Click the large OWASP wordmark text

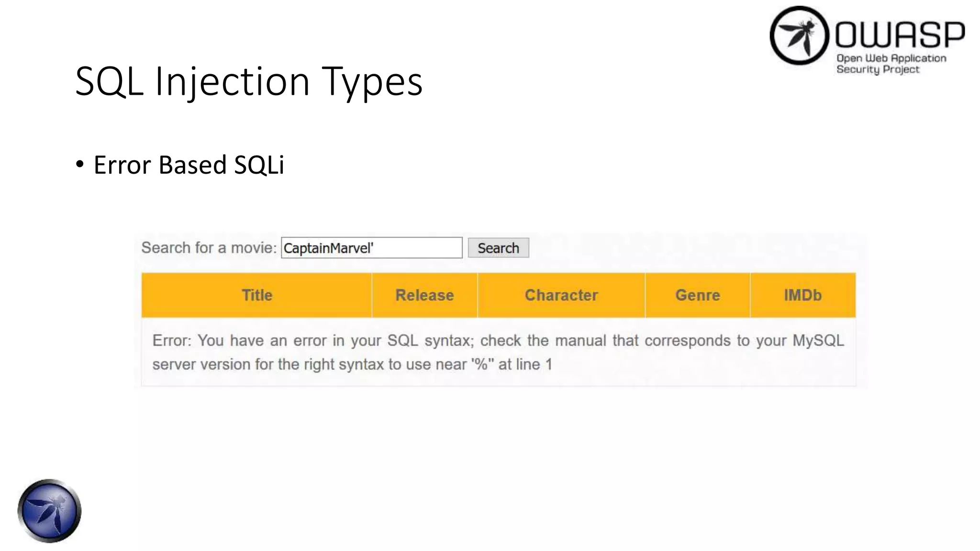tap(900, 34)
